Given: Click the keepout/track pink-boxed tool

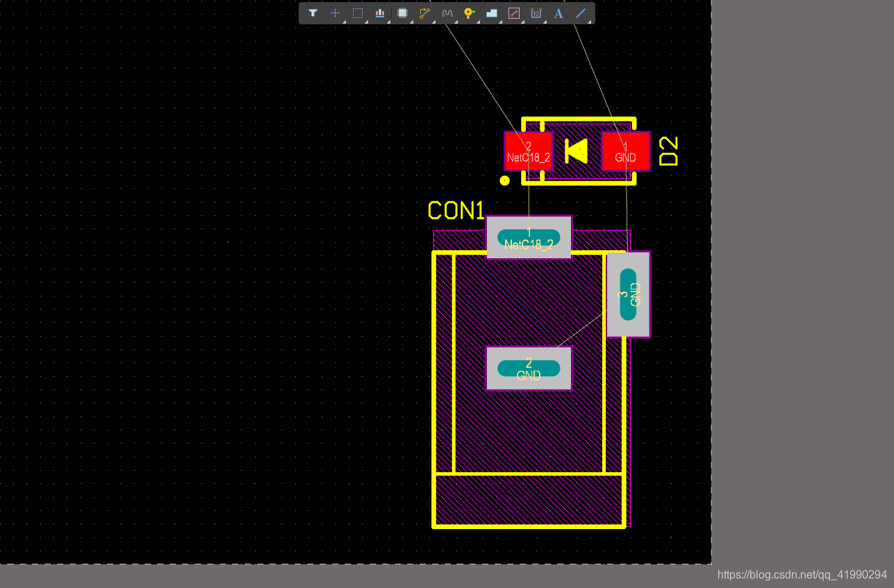Looking at the screenshot, I should [x=514, y=13].
